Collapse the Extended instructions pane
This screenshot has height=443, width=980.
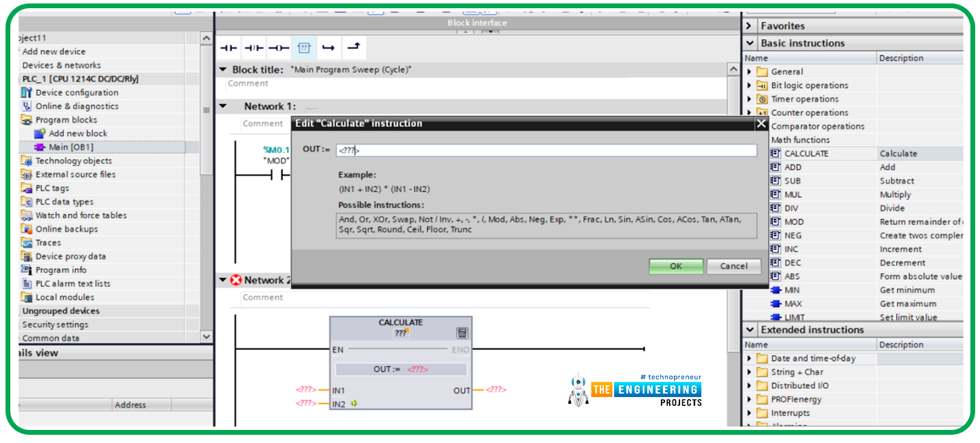point(749,330)
